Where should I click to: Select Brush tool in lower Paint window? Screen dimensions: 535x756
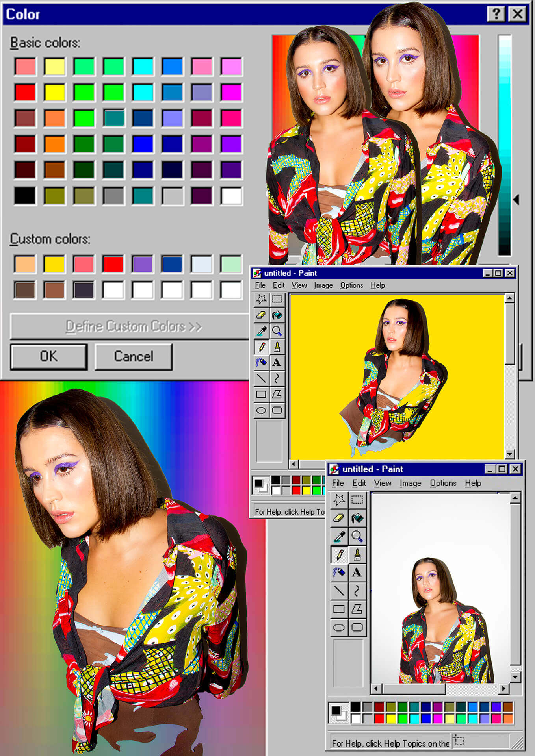[357, 554]
